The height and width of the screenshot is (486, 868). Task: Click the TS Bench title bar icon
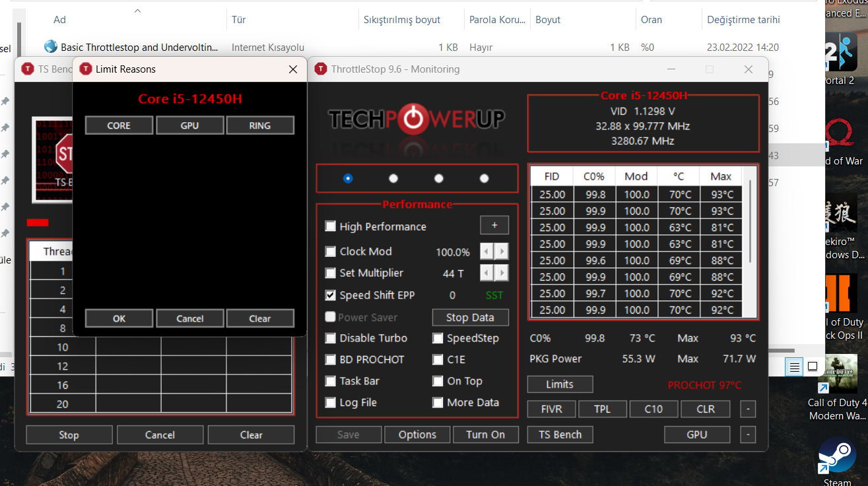pos(27,69)
